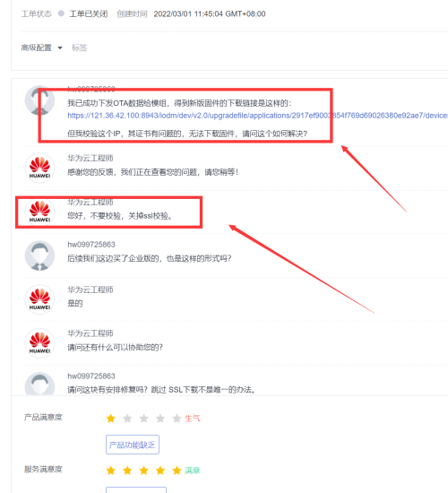Click the first user avatar beside OTA message
This screenshot has width=448, height=493.
coord(39,100)
